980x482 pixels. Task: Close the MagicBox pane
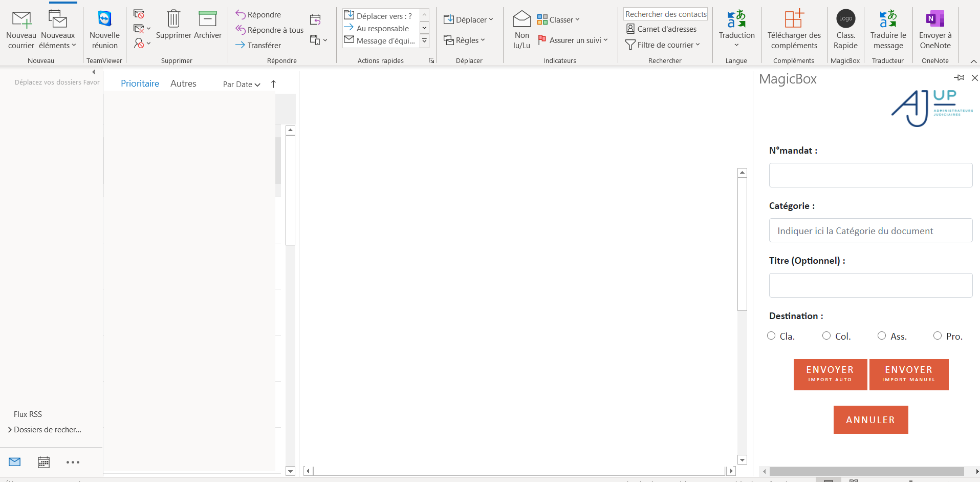pyautogui.click(x=975, y=78)
